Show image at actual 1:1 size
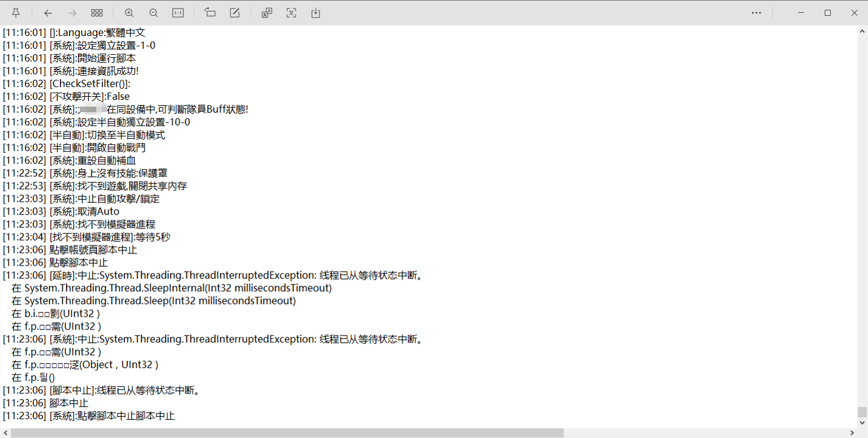Viewport: 868px width, 438px height. point(178,13)
